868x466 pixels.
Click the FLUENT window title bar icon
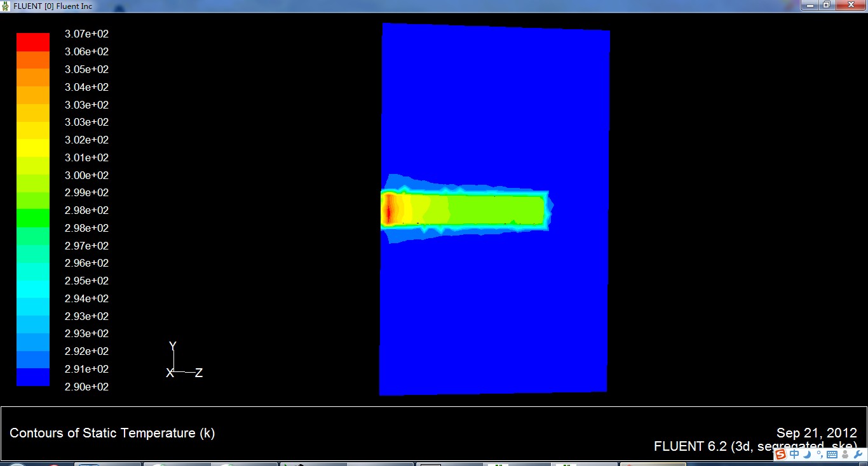[6, 6]
